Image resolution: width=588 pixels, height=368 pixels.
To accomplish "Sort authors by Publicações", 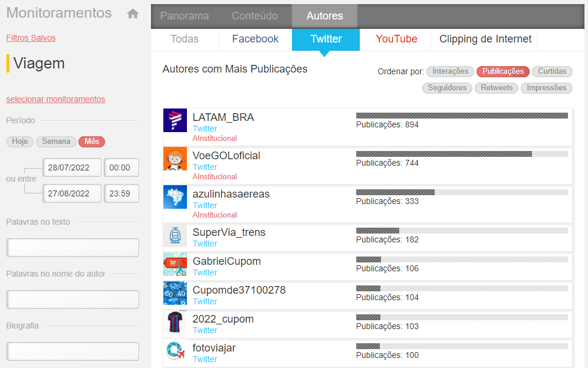I will click(x=503, y=71).
